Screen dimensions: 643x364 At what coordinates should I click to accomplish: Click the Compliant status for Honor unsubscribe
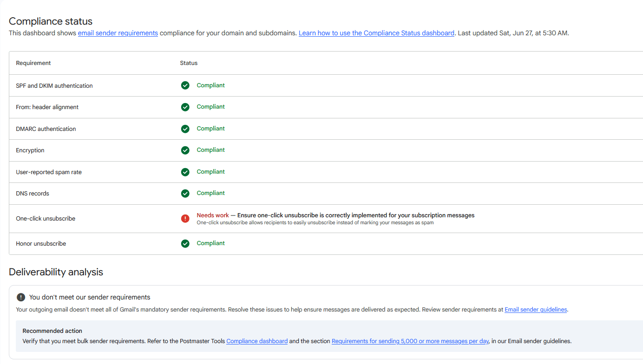(211, 243)
